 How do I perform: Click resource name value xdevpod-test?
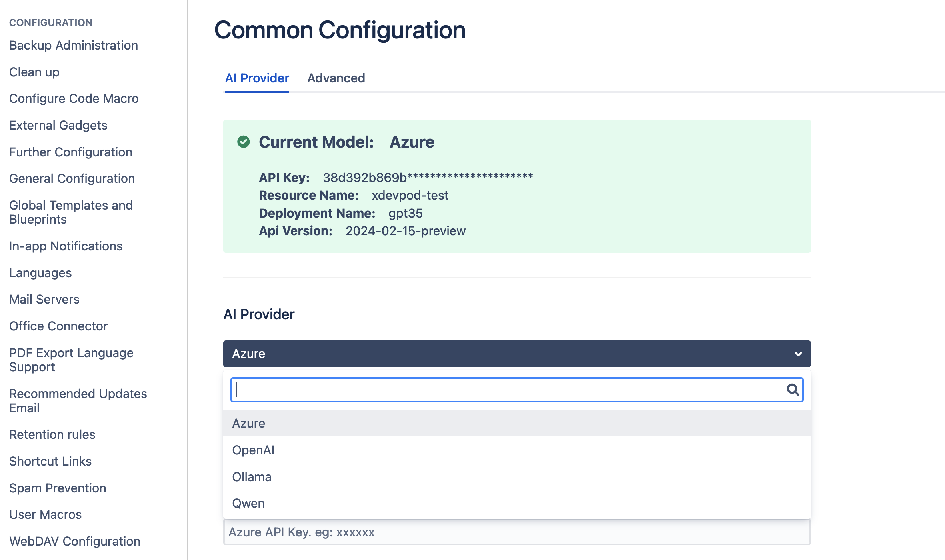pyautogui.click(x=410, y=195)
